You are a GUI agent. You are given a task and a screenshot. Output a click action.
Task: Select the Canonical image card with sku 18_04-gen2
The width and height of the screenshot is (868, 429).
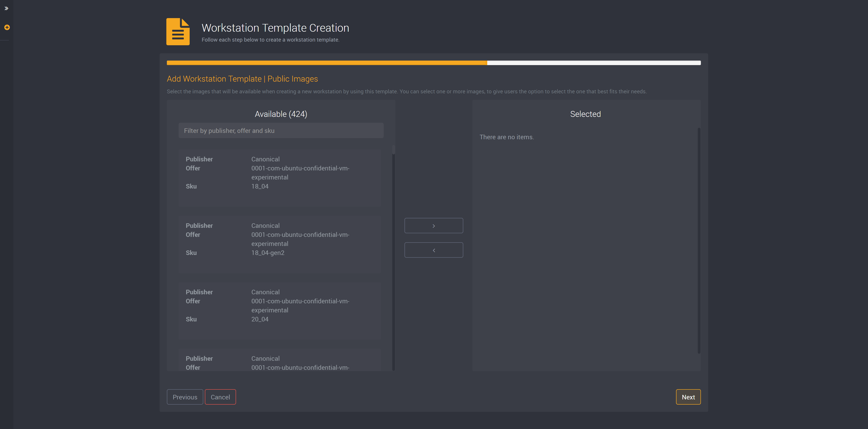pos(280,244)
